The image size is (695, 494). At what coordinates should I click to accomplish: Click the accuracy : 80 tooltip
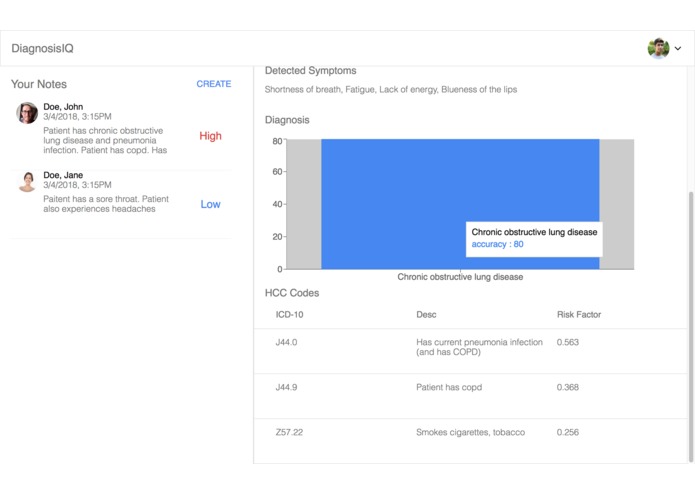534,239
